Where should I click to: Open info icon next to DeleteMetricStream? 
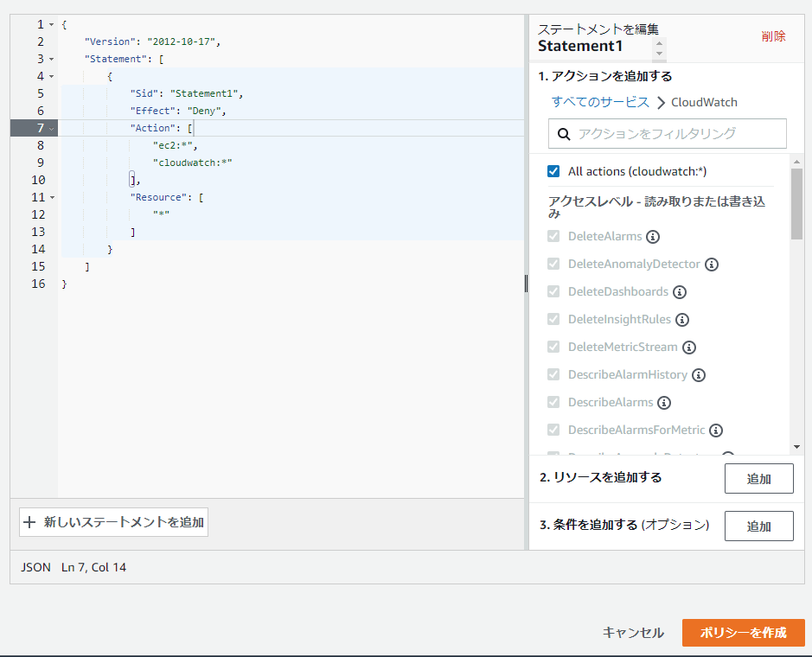coord(688,348)
